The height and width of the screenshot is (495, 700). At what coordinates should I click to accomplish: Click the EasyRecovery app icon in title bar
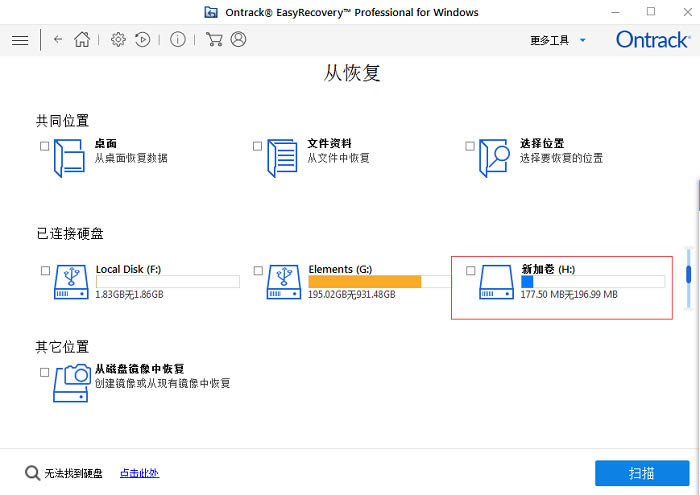point(211,12)
